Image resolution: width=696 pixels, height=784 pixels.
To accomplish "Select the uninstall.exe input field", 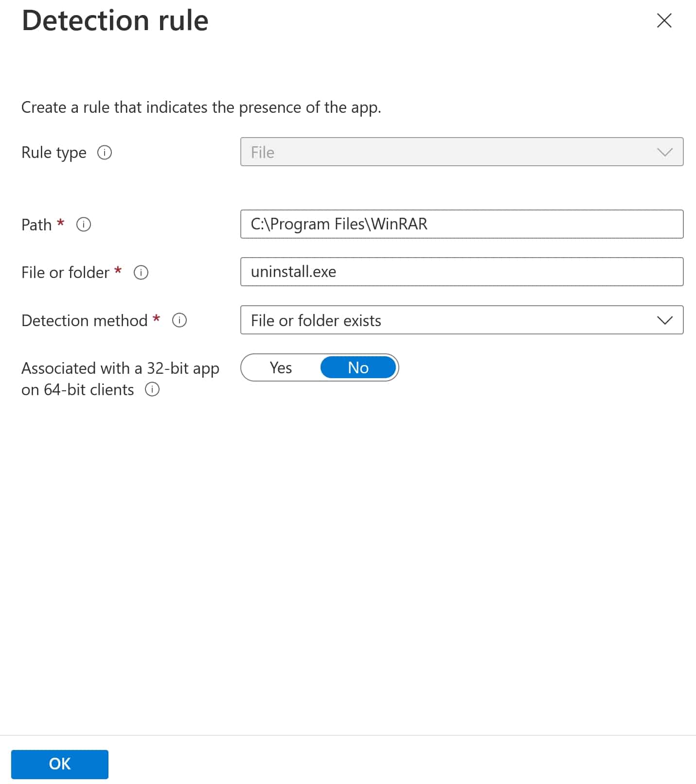I will click(462, 272).
